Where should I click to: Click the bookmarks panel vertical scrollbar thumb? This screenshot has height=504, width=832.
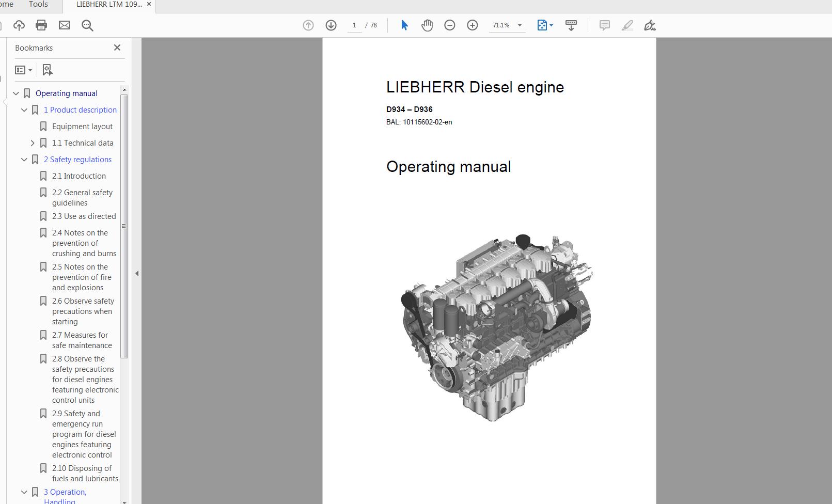coord(124,226)
